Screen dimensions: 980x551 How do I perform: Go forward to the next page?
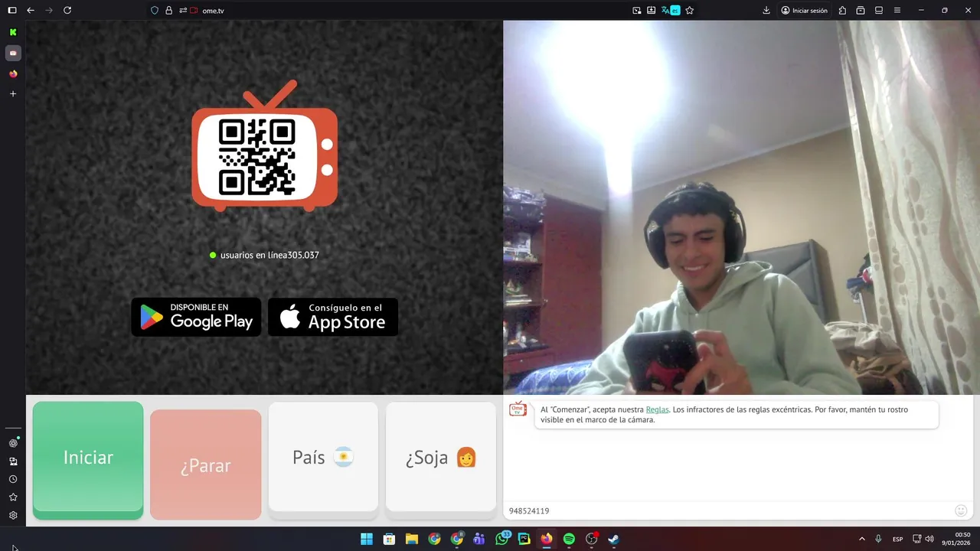49,10
